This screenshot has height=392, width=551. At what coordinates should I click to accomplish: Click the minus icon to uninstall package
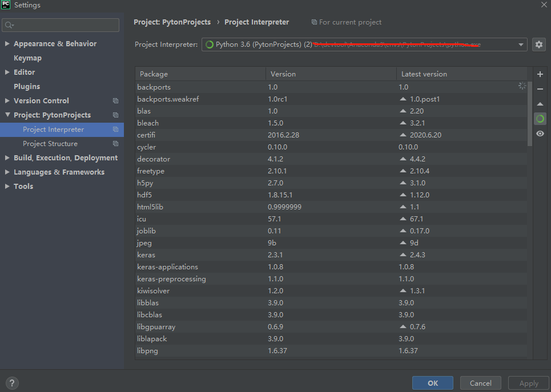(x=540, y=89)
